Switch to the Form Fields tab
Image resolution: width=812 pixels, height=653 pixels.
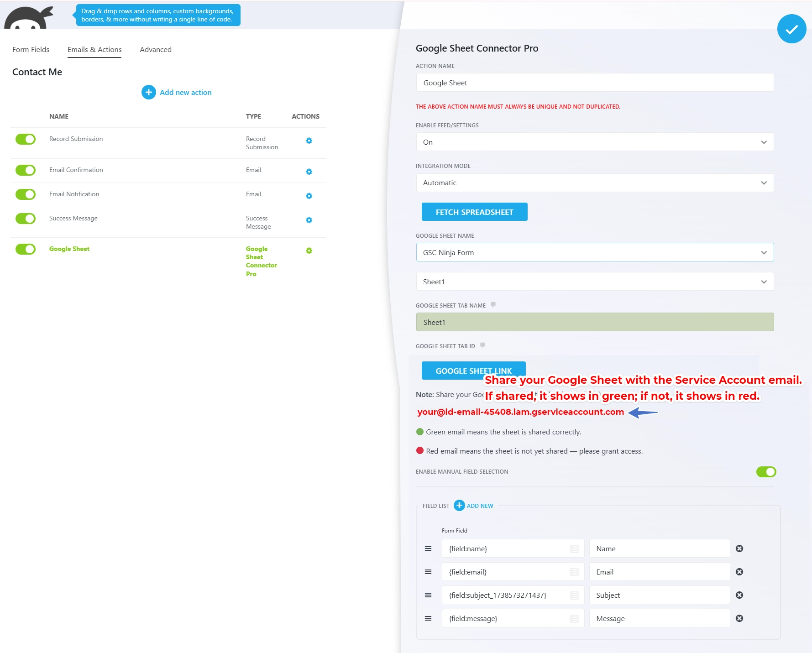(x=31, y=49)
